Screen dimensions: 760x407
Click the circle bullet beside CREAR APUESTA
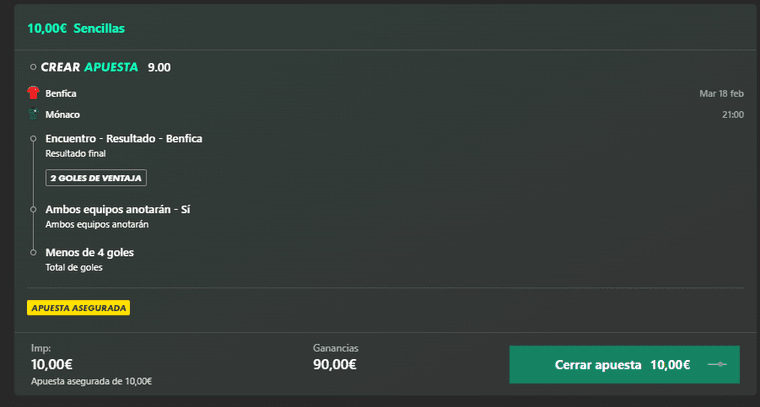33,67
